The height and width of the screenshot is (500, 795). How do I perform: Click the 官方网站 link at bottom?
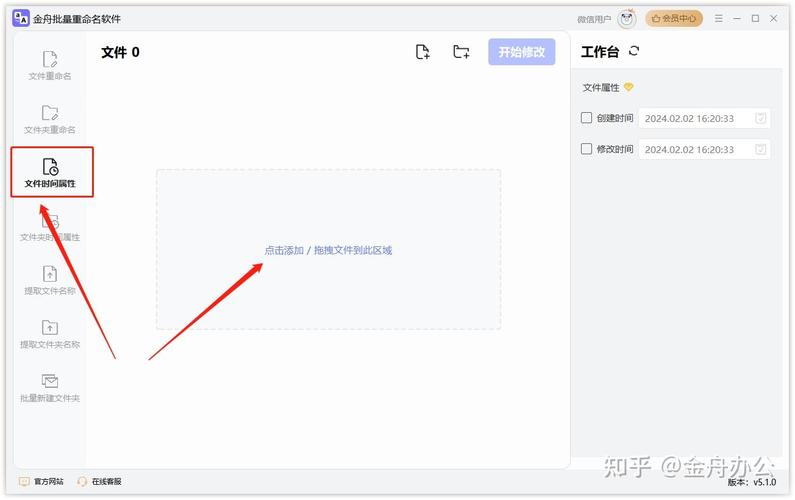[x=42, y=481]
